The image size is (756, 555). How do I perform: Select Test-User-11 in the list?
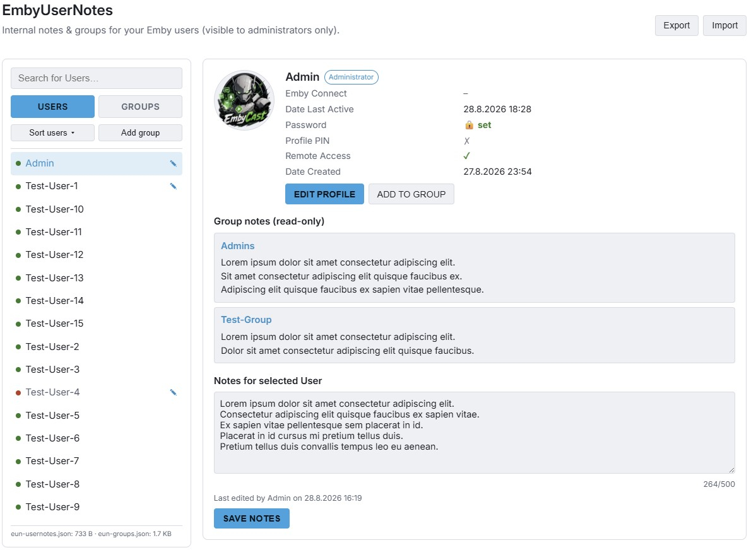pos(97,231)
